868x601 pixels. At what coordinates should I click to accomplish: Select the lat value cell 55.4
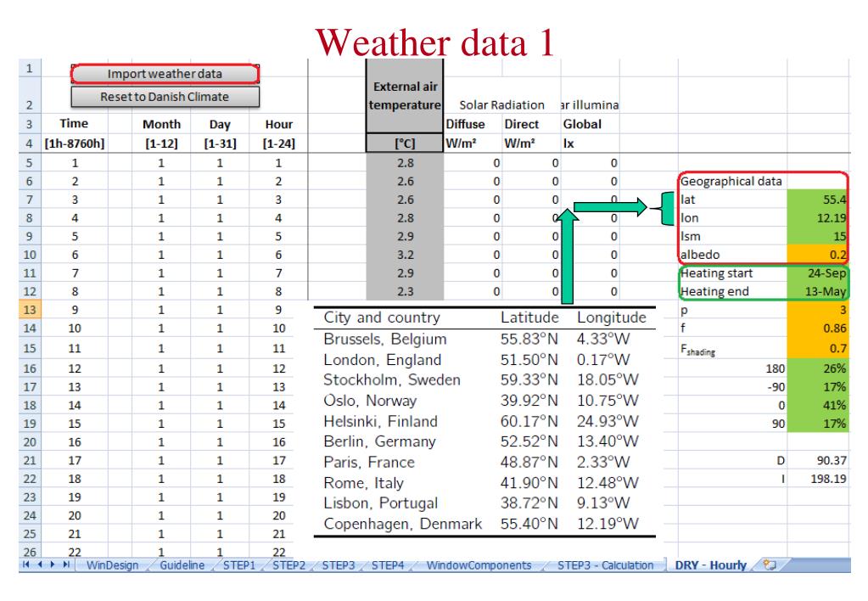tap(818, 199)
